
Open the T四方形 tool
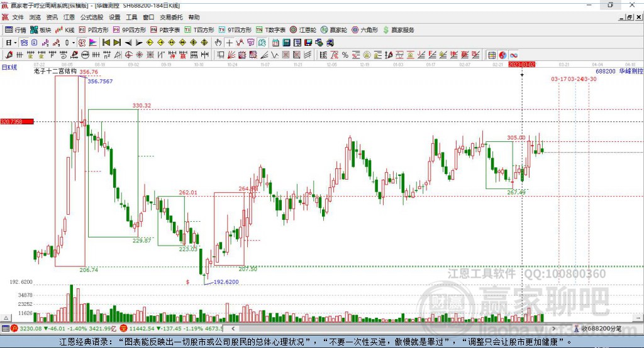(199, 30)
